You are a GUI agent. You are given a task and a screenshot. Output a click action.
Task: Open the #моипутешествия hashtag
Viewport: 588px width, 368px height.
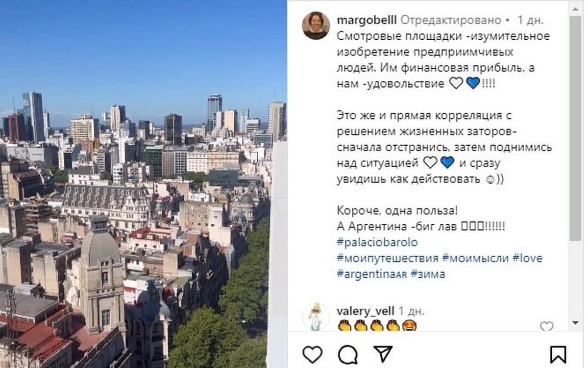[388, 258]
